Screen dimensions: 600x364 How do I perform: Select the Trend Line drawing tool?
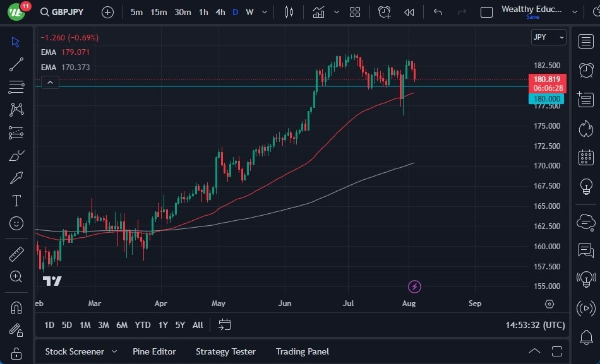[x=16, y=64]
